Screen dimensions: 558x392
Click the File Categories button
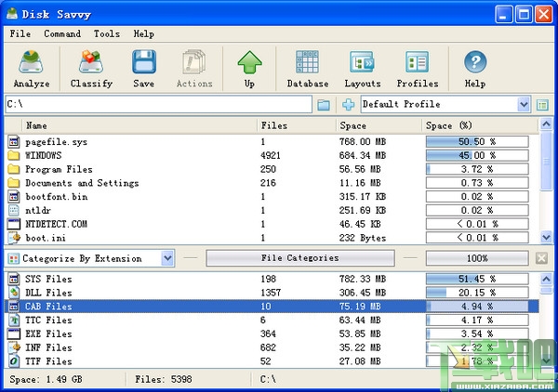point(300,258)
